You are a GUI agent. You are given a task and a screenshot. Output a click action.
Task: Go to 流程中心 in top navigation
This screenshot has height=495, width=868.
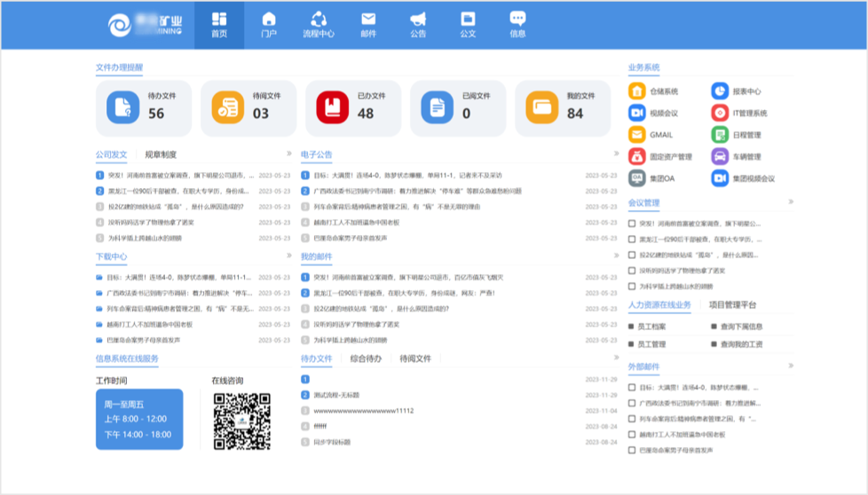[319, 25]
